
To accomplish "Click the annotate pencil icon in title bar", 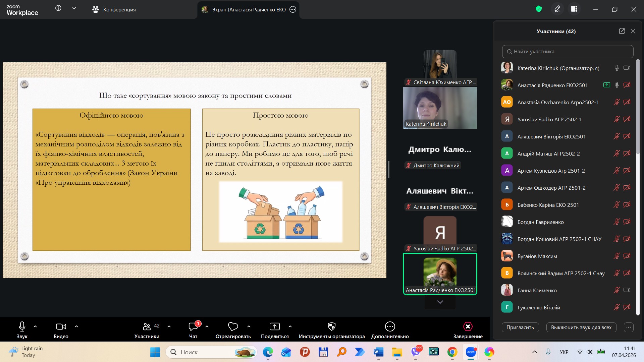I will (x=557, y=9).
